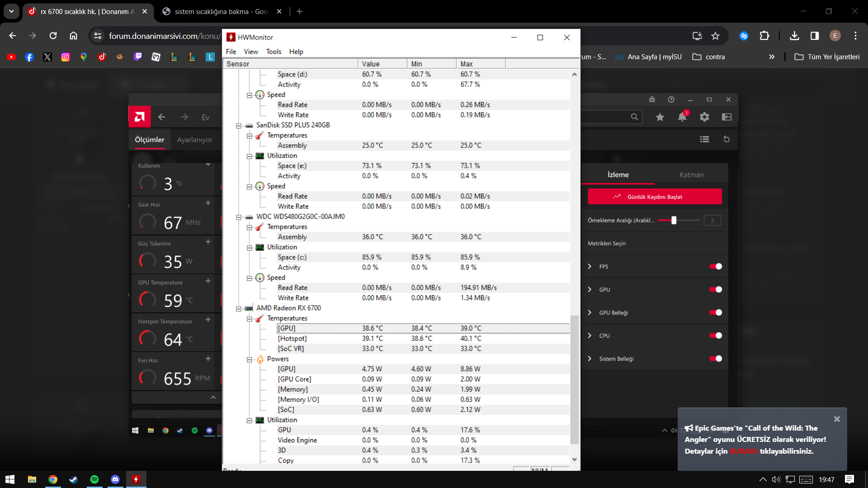Screen dimensions: 868x488
Task: Open AMD Software settings gear icon
Action: [x=704, y=117]
